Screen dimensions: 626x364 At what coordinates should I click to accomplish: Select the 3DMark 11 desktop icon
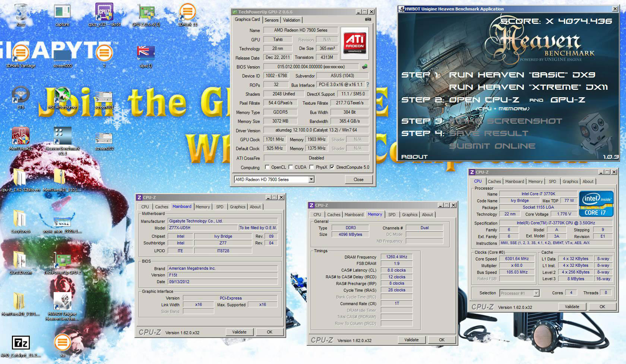(x=187, y=15)
